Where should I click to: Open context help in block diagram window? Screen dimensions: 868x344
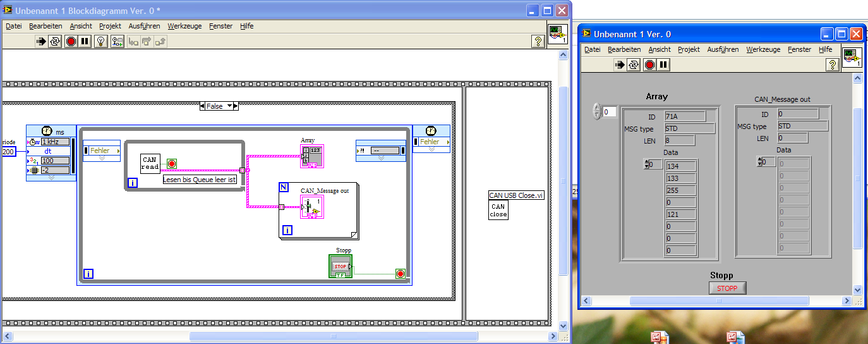(538, 41)
